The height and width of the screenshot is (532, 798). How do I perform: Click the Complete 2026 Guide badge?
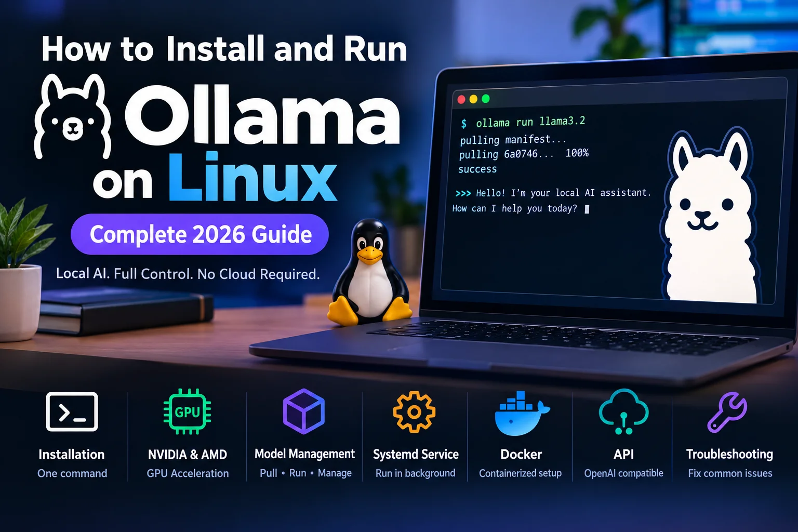tap(200, 234)
